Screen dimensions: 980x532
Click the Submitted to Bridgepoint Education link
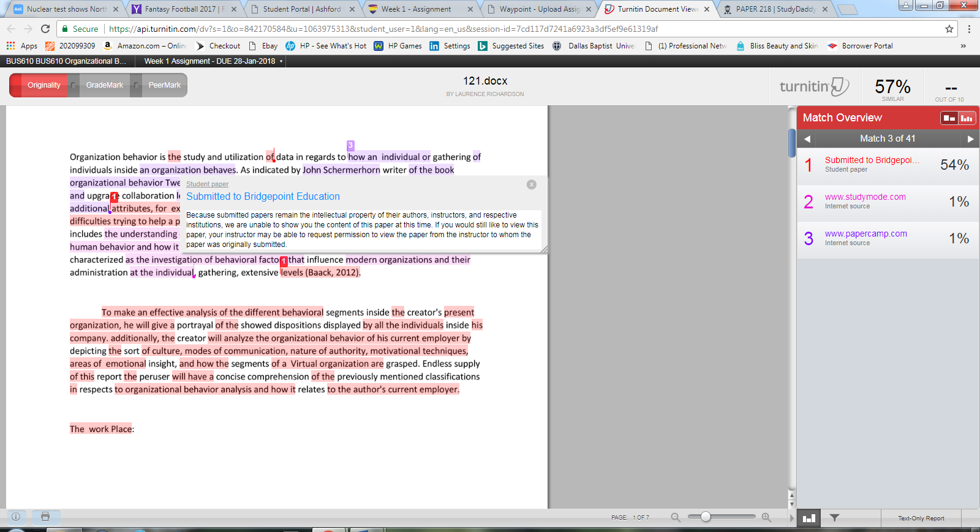click(x=263, y=197)
